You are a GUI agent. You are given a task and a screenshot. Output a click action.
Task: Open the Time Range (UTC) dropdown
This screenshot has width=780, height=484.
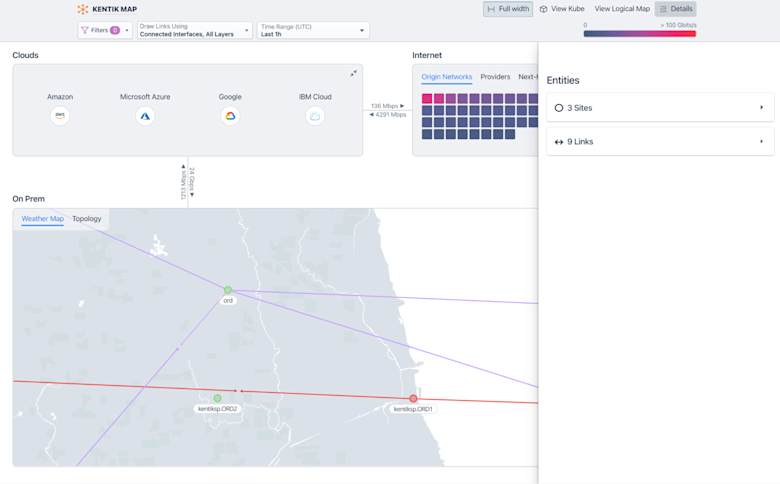[x=313, y=30]
